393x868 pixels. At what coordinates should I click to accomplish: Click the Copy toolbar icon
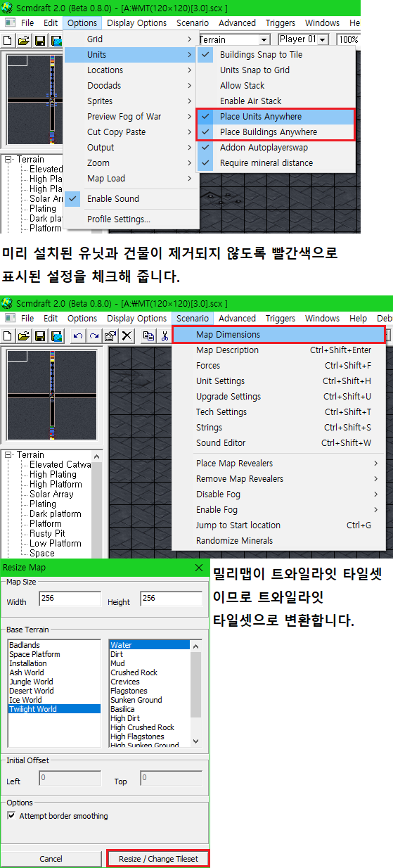tap(148, 336)
